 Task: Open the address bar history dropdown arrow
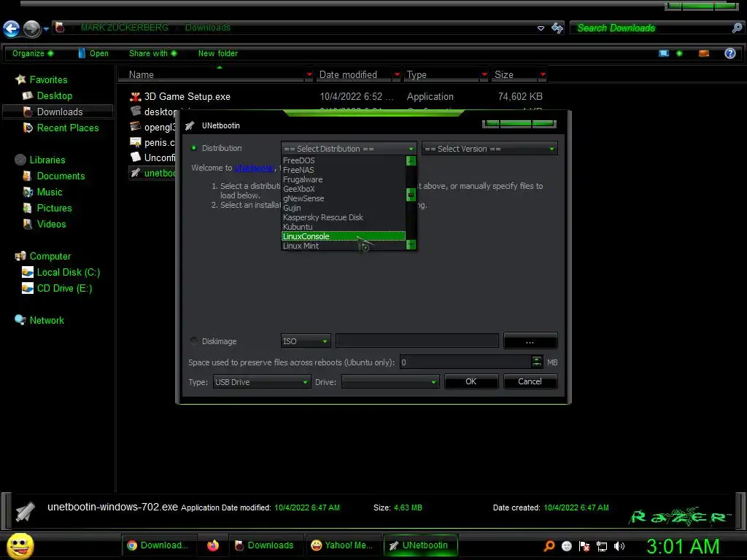point(541,28)
